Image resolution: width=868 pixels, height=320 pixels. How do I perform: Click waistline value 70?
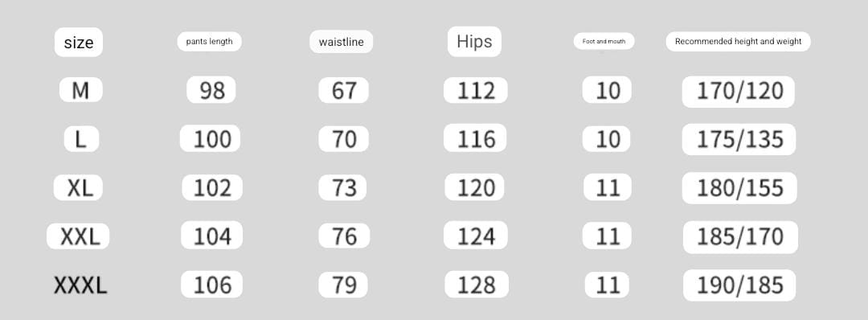[343, 139]
